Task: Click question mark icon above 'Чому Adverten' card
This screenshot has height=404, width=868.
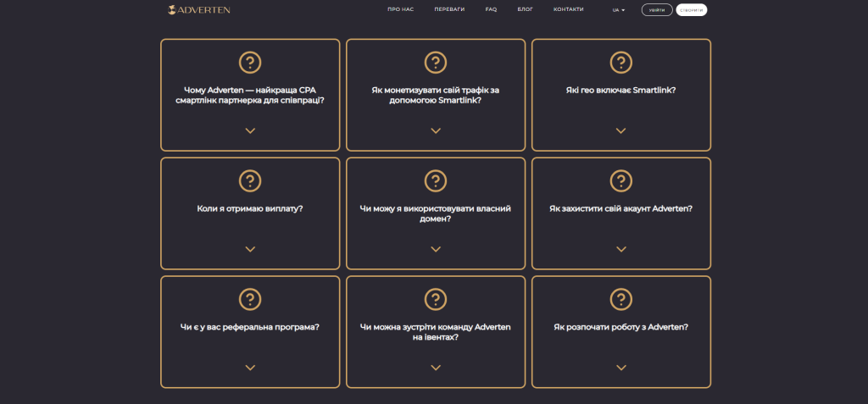Action: click(250, 62)
